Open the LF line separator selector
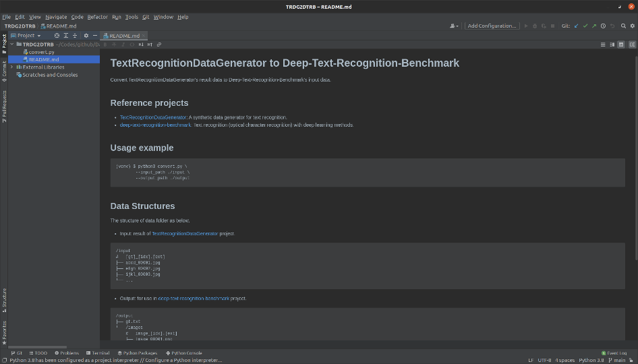 (531, 361)
